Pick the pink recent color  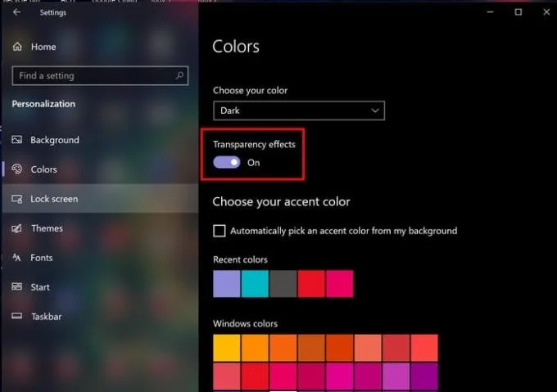tap(340, 284)
